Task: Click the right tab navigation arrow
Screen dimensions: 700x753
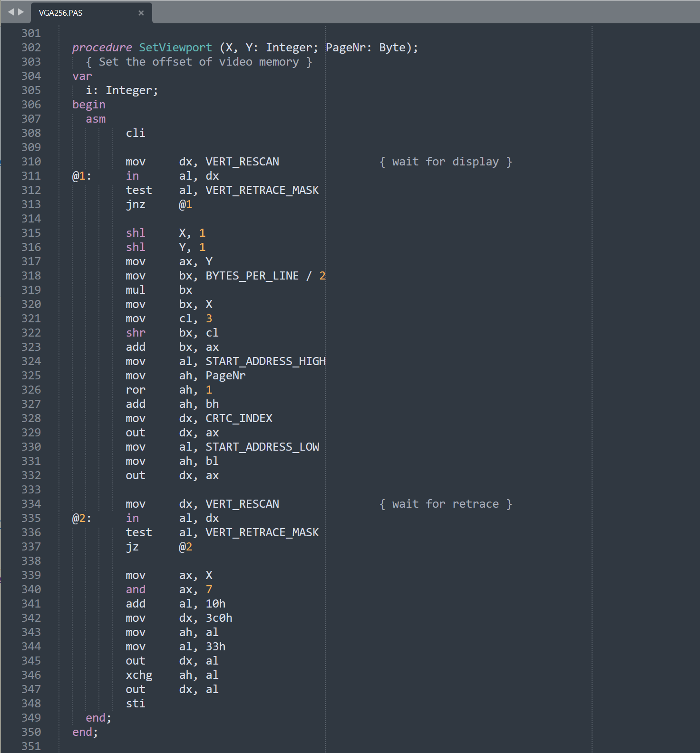Action: coord(21,12)
